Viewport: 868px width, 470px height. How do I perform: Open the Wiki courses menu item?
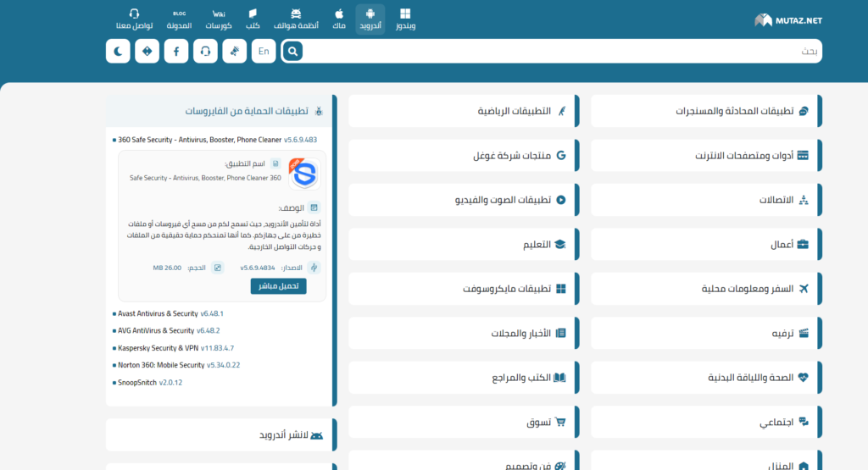(x=219, y=19)
